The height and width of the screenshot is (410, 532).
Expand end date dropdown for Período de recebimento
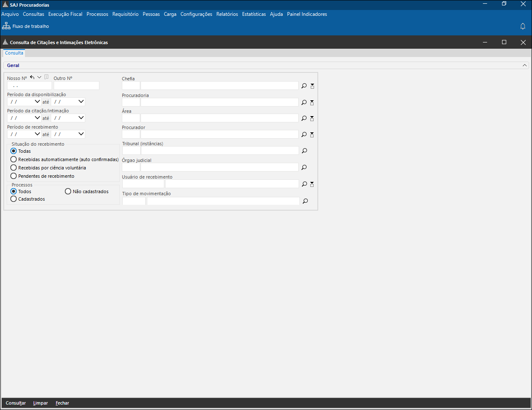point(81,134)
